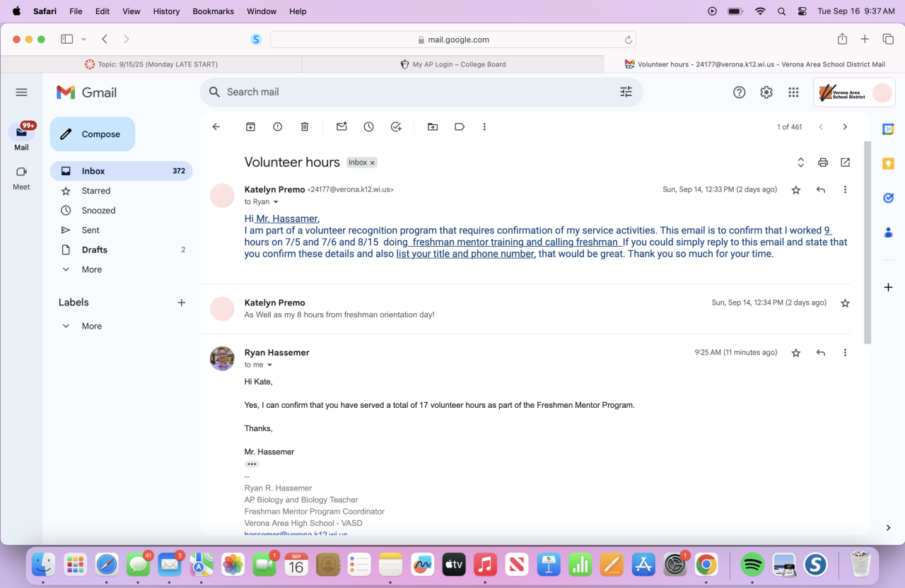Open Google Keep side panel
The image size is (905, 588).
click(888, 163)
